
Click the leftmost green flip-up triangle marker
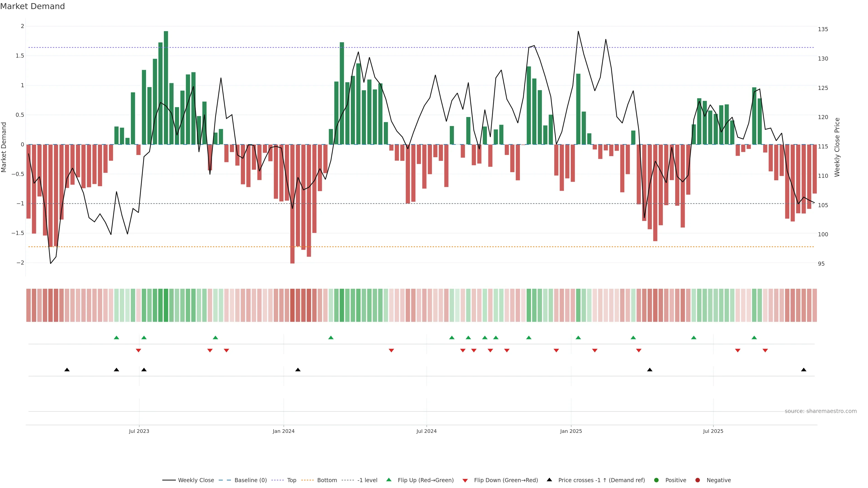pyautogui.click(x=117, y=338)
